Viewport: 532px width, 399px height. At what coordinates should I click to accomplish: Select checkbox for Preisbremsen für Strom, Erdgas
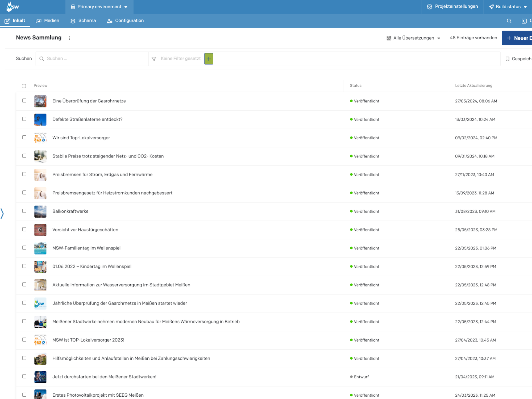pos(24,174)
